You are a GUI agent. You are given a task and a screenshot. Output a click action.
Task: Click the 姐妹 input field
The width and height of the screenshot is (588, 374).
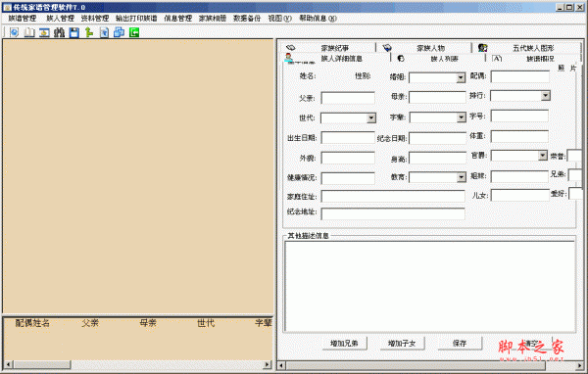(519, 176)
